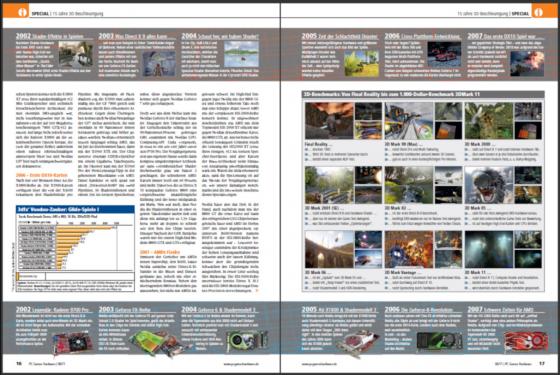This screenshot has height=375, width=560.
Task: Select the bottom timeline 2002 Radeon heading
Action: click(x=53, y=310)
